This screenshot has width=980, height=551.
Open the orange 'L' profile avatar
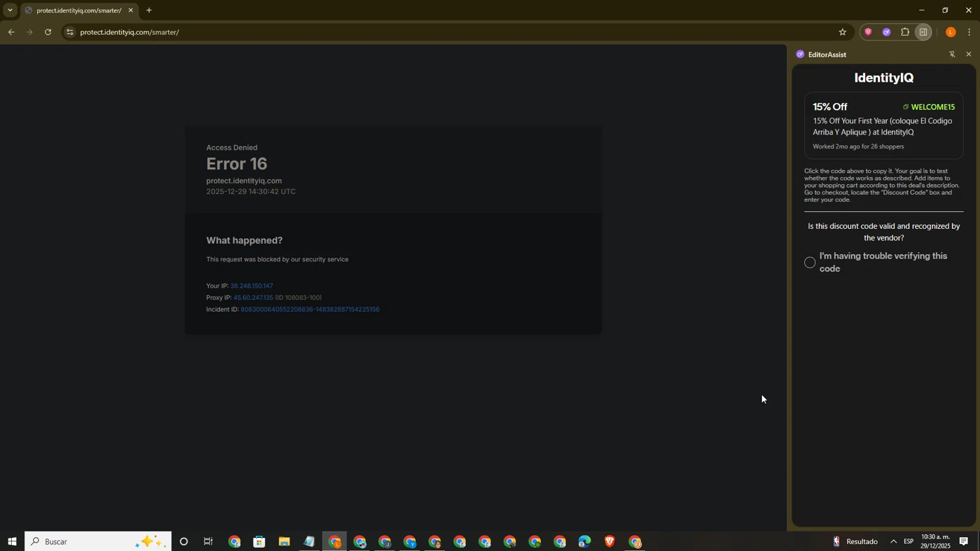pyautogui.click(x=951, y=32)
